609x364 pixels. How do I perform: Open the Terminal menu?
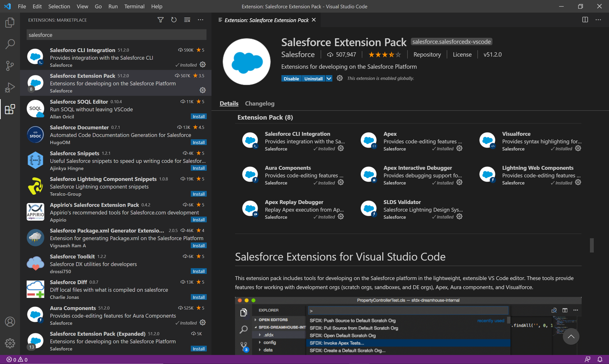(134, 6)
